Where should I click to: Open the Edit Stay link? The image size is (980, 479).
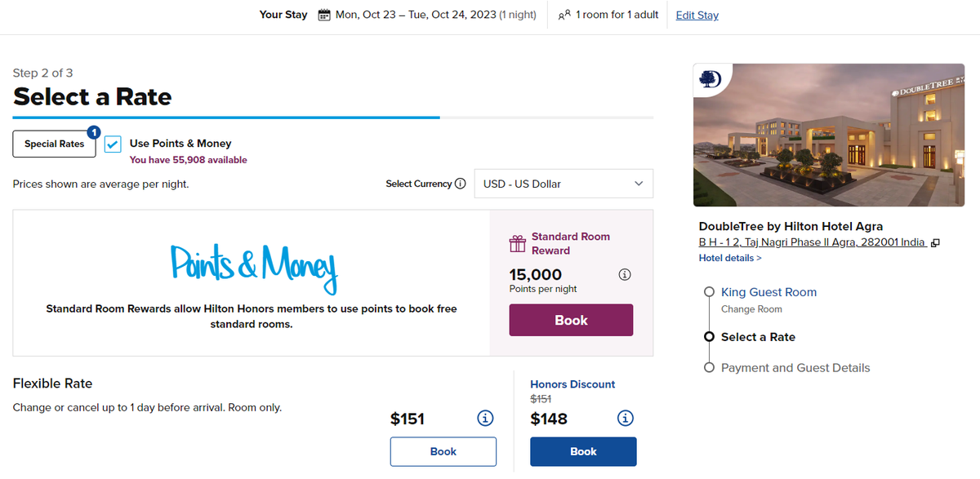coord(697,15)
